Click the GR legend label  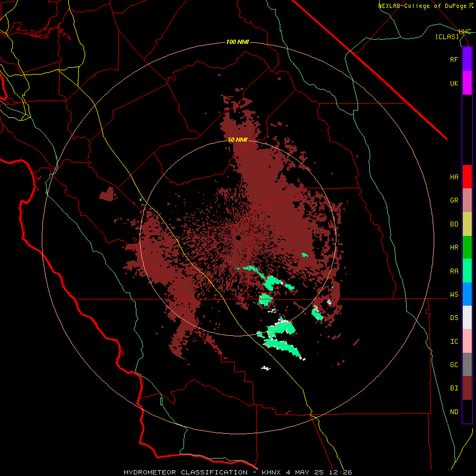(454, 200)
